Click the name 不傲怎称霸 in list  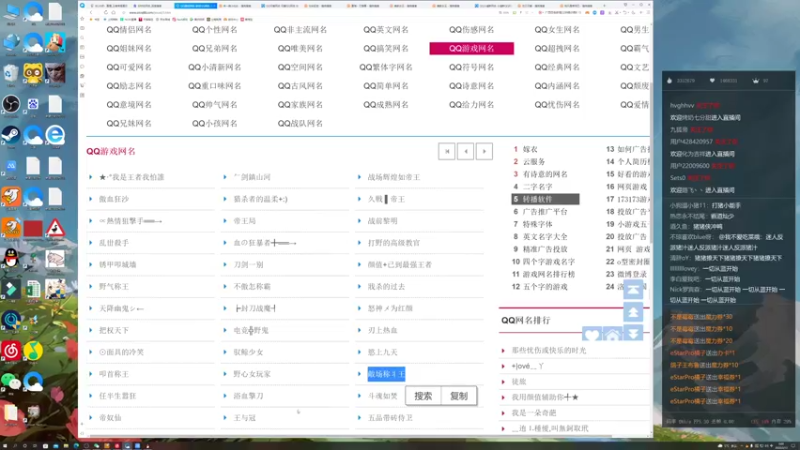click(x=252, y=286)
